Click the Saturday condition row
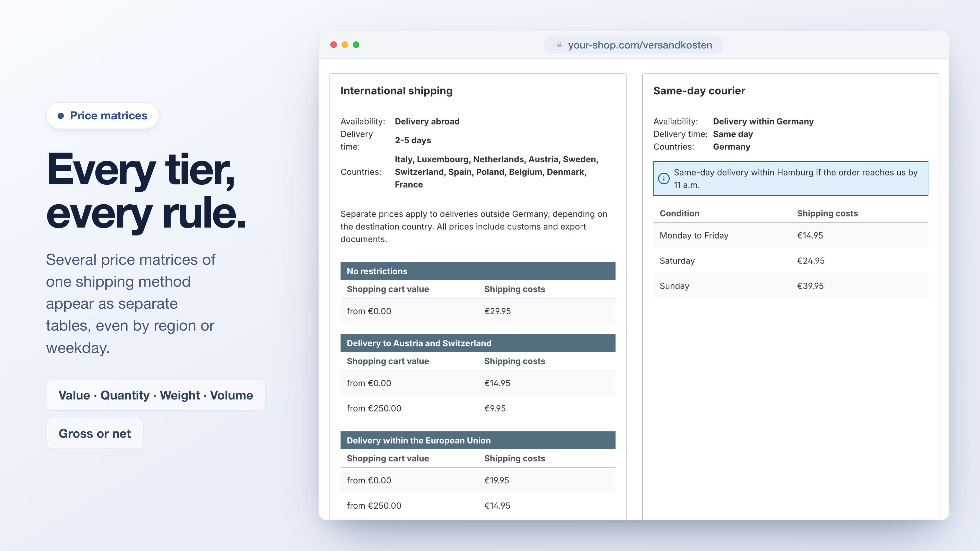Image resolution: width=980 pixels, height=551 pixels. (x=791, y=261)
